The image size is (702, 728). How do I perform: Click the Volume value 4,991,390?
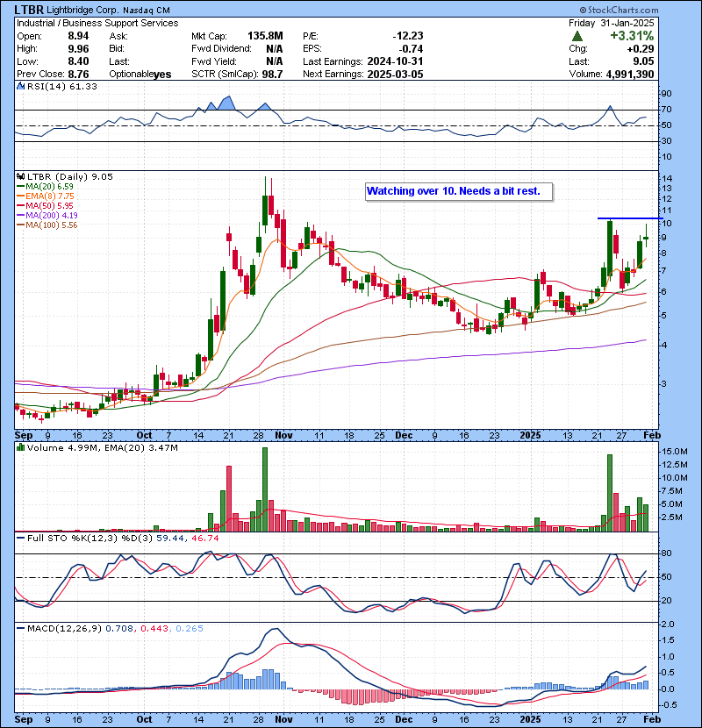tap(629, 75)
